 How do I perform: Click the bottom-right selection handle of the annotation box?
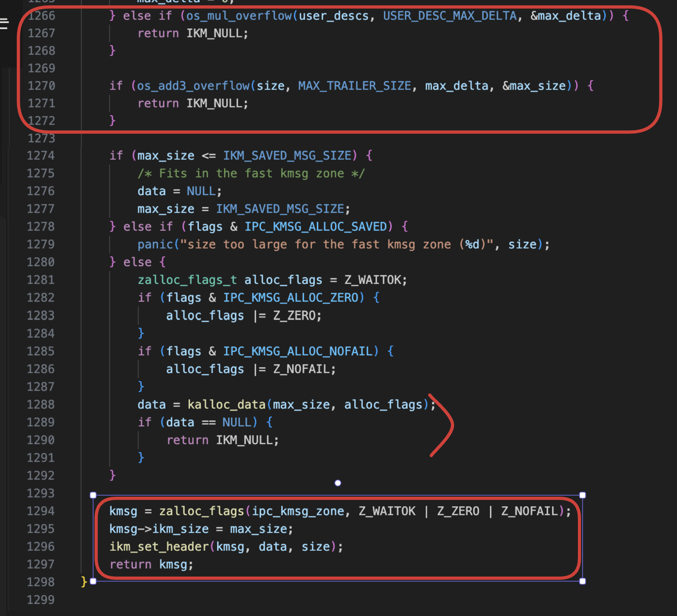click(582, 581)
